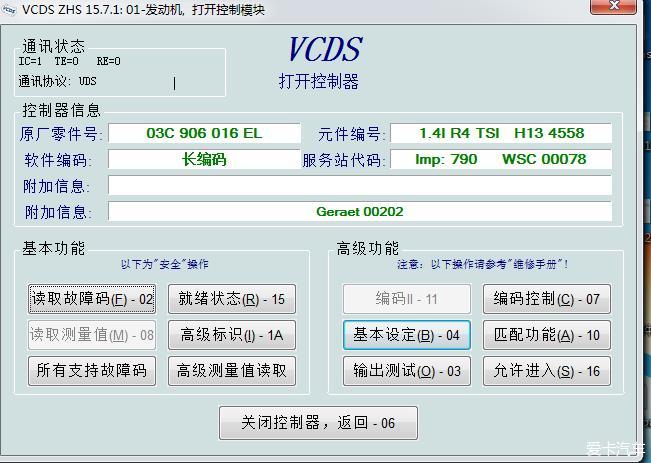Open 就绪状态(R) - 15 function
The image size is (651, 463).
pos(232,299)
